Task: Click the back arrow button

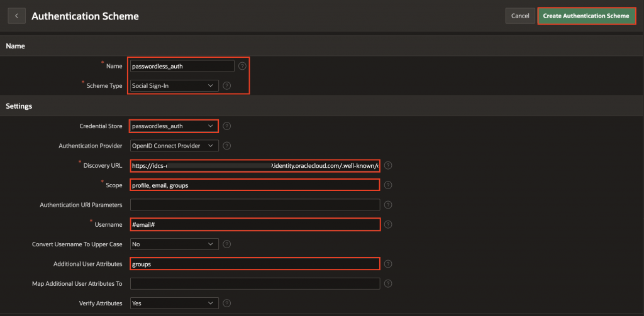Action: (x=16, y=16)
